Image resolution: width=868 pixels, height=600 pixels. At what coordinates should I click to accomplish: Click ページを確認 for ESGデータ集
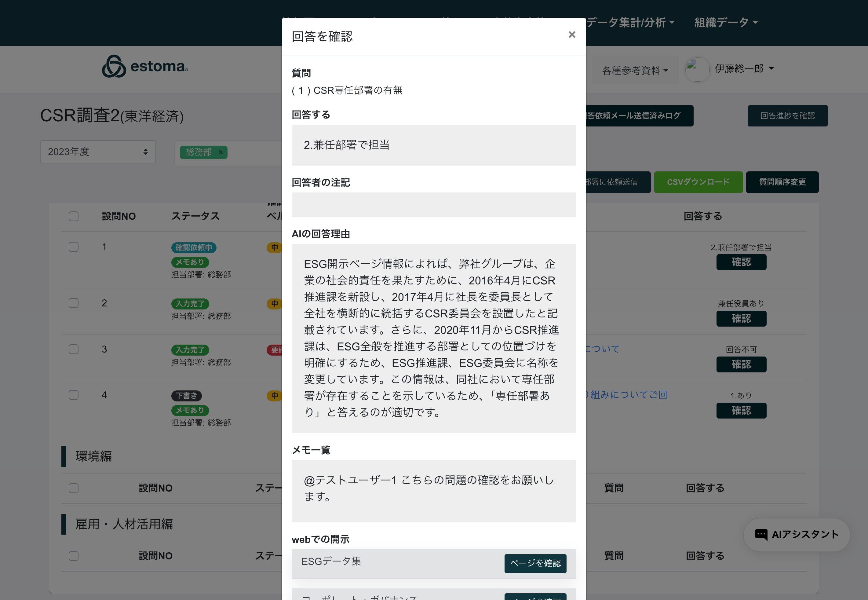tap(535, 563)
